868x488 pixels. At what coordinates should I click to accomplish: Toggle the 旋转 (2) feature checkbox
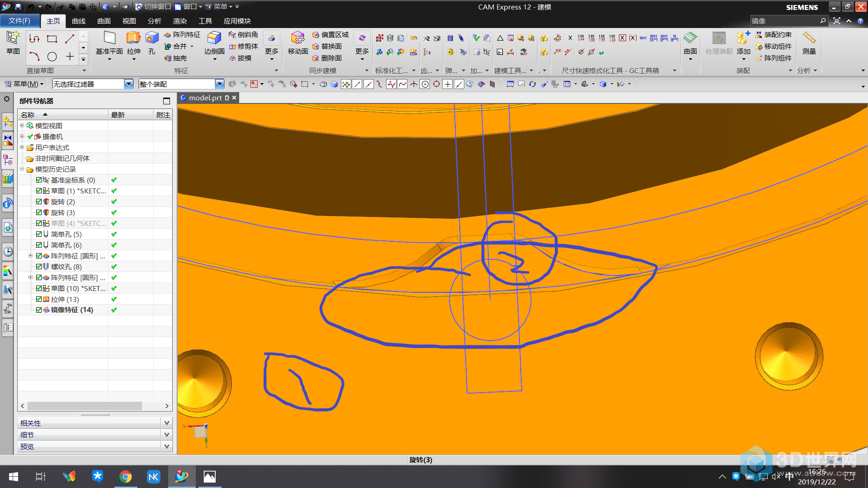click(x=39, y=202)
